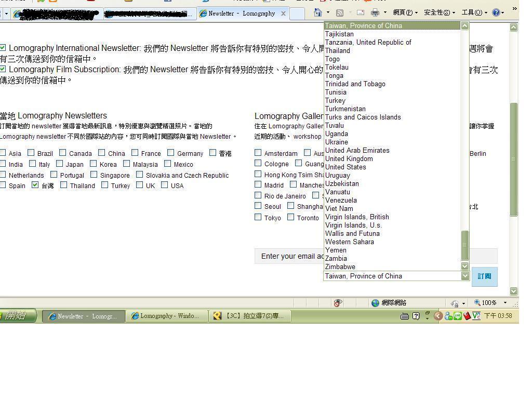Open a new blank tab
Image resolution: width=532 pixels, height=399 pixels.
pyautogui.click(x=297, y=14)
